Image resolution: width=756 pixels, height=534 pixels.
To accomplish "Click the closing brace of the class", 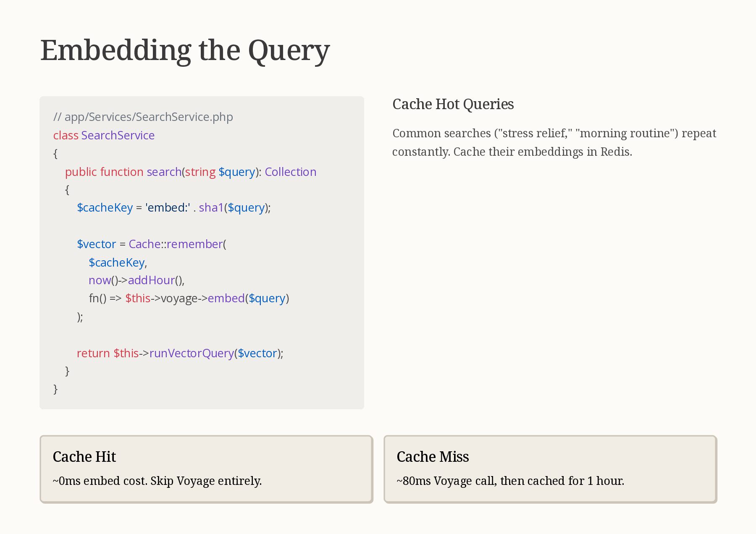I will click(x=55, y=389).
